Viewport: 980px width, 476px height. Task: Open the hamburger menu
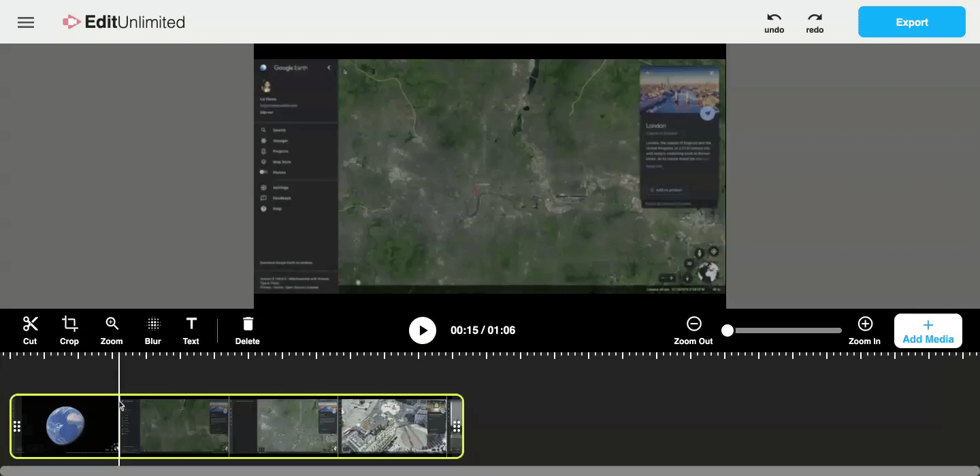[26, 22]
